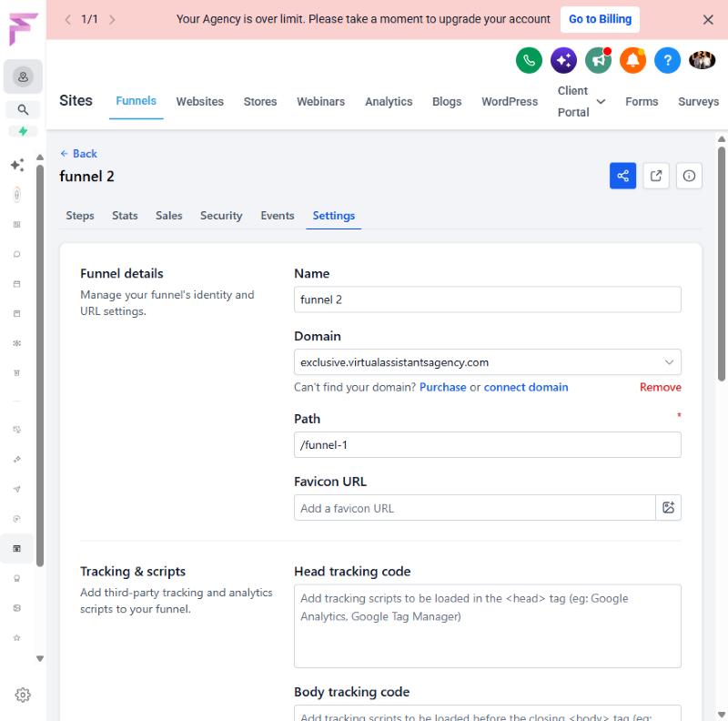Click the Favicon URL input field
This screenshot has width=728, height=721.
pos(474,507)
